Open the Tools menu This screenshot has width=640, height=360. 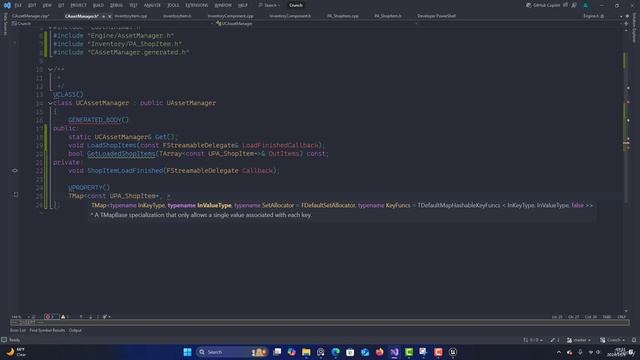[x=173, y=5]
